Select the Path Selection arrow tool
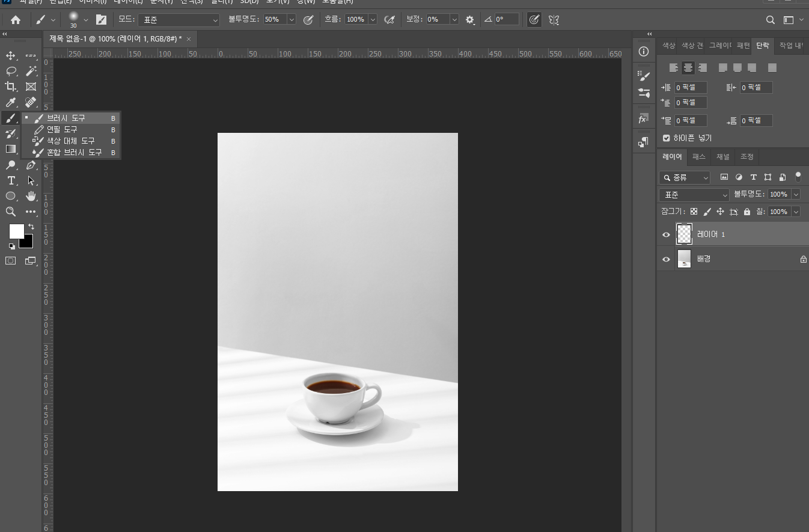809x532 pixels. click(31, 180)
